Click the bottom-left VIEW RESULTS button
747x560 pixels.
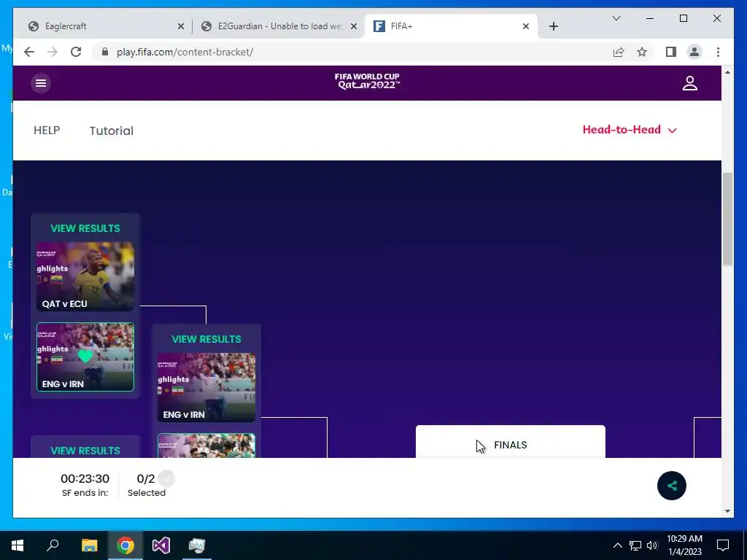tap(85, 451)
